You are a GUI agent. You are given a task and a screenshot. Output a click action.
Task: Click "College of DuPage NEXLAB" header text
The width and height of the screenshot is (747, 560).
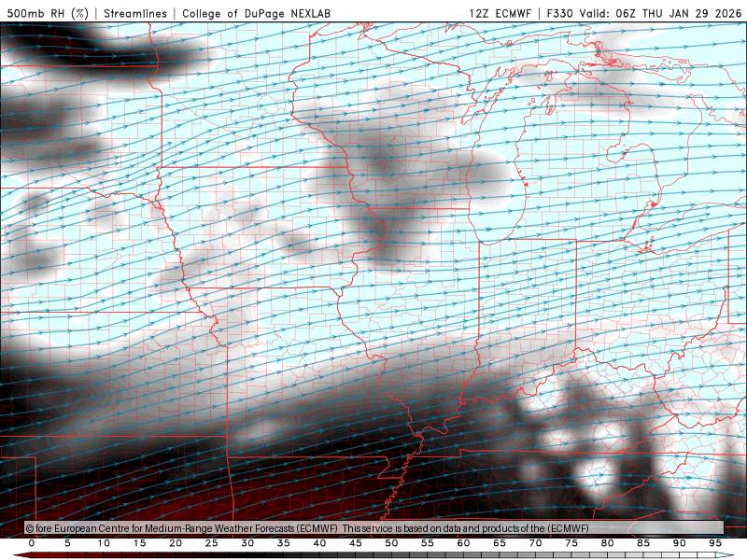(x=256, y=13)
